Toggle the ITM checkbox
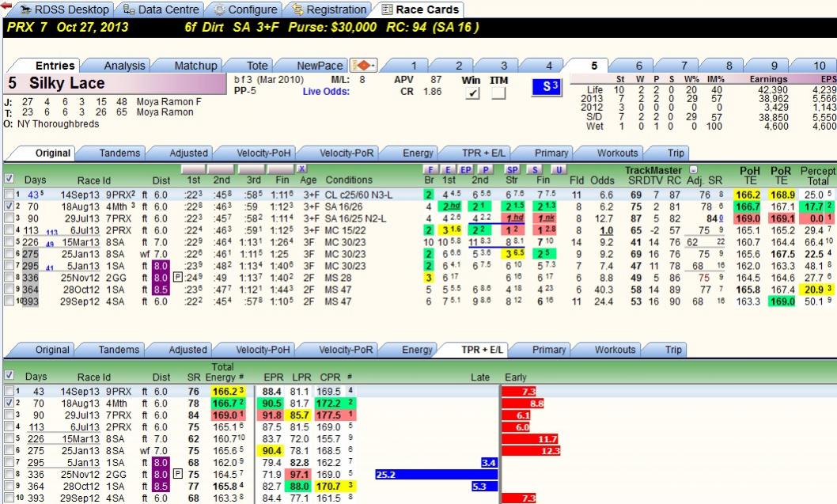 498,93
